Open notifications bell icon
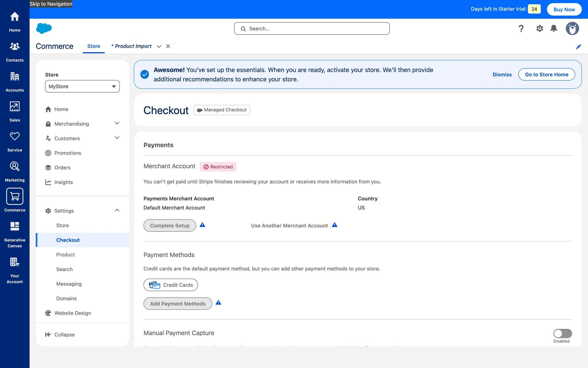This screenshot has width=588, height=368. point(554,29)
